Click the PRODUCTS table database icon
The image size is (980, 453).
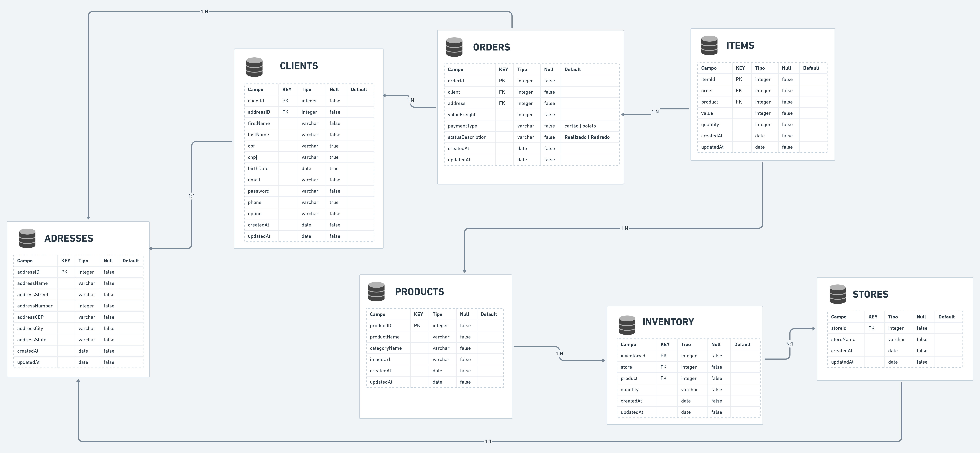pos(376,292)
